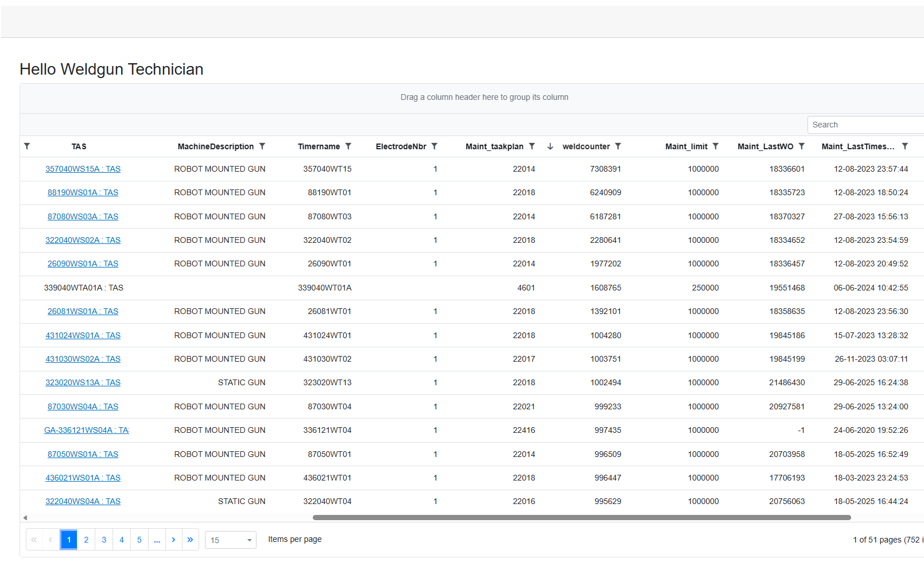Toggle the sort arrow beside weldcounter
Screen dimensions: 924x585
pyautogui.click(x=550, y=146)
